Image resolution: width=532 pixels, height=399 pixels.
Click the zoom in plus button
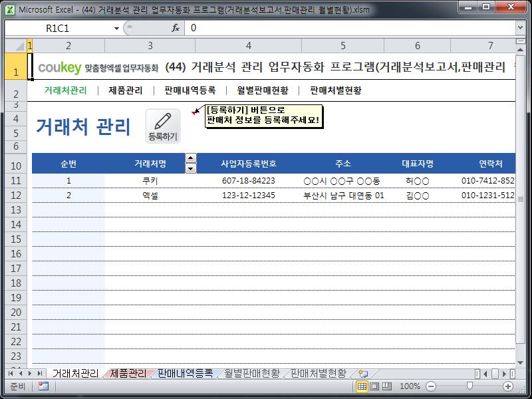[x=508, y=386]
